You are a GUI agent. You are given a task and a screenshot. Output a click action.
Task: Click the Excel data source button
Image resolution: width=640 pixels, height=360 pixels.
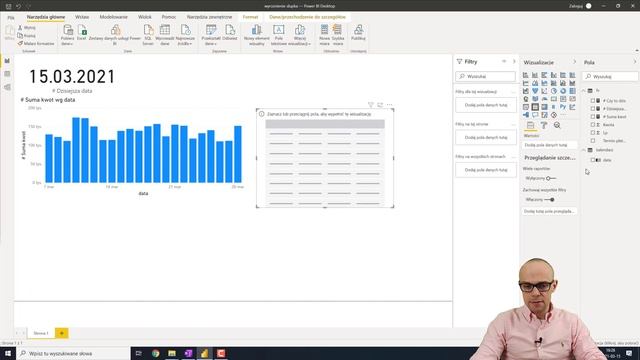82,33
